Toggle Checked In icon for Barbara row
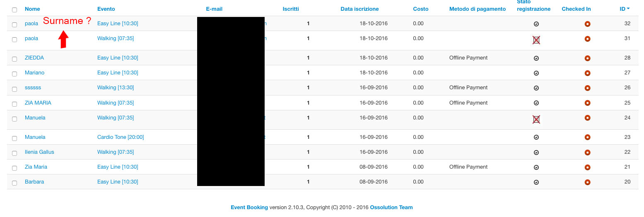The height and width of the screenshot is (217, 644). tap(587, 182)
